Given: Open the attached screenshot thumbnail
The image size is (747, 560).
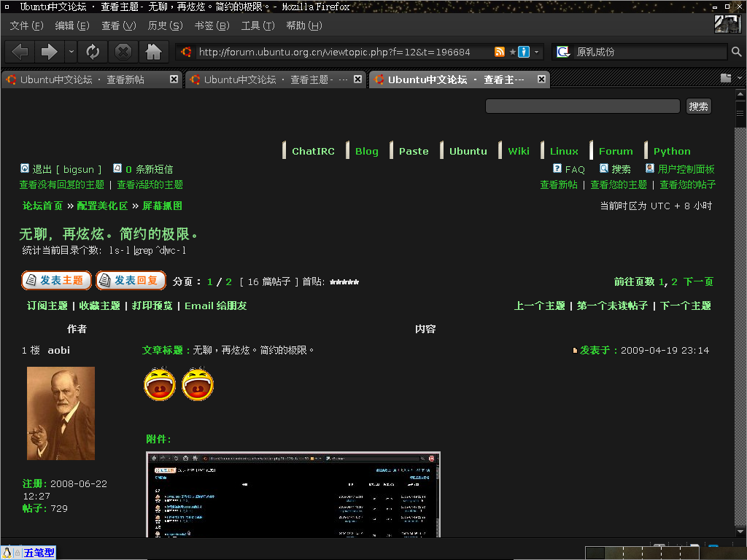Looking at the screenshot, I should pos(293,495).
